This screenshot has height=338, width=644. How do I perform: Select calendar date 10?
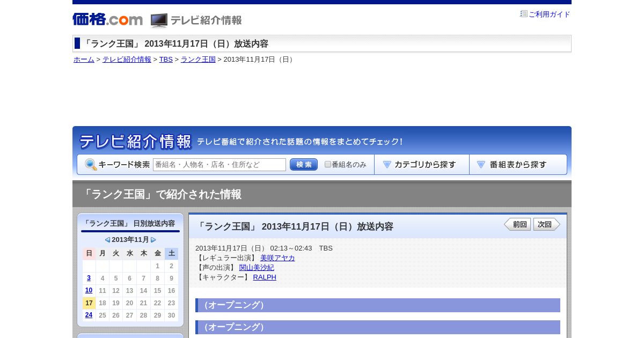pos(89,290)
